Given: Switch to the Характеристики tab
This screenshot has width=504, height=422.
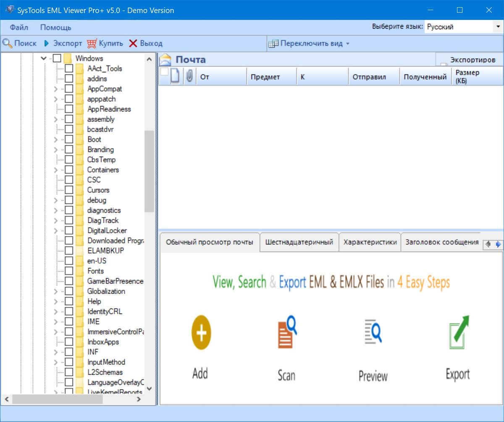Looking at the screenshot, I should point(370,242).
